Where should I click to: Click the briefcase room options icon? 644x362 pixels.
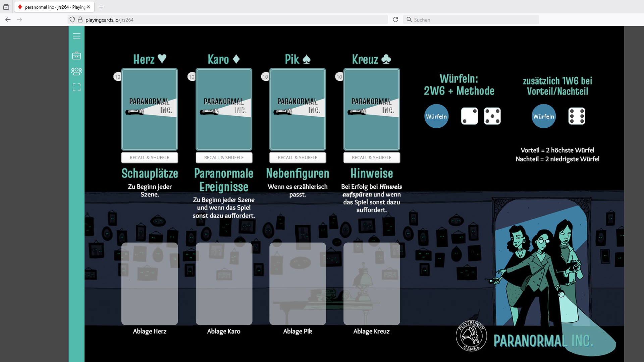pyautogui.click(x=76, y=56)
